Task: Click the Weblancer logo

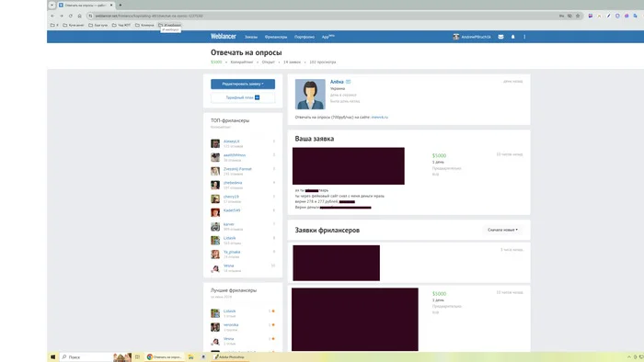Action: point(224,37)
